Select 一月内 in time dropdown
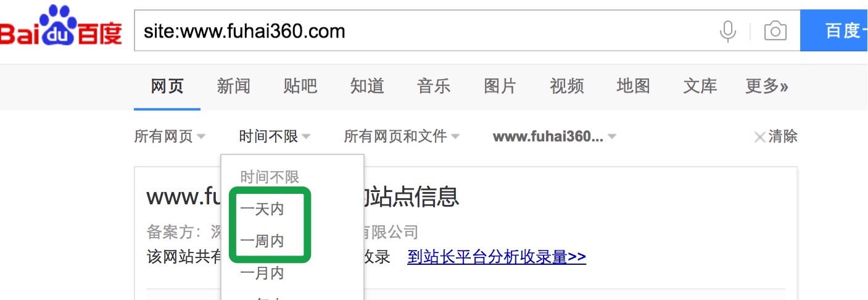Screen dimensions: 868x300 (x=262, y=273)
